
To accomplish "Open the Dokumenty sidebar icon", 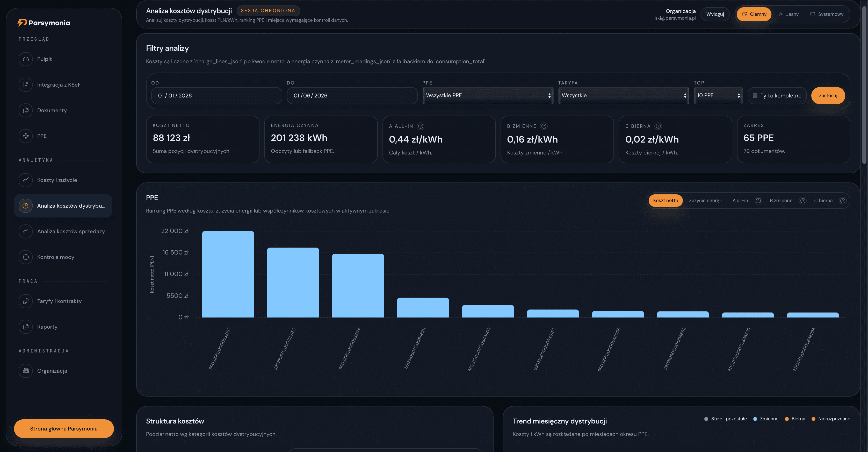I will 26,110.
